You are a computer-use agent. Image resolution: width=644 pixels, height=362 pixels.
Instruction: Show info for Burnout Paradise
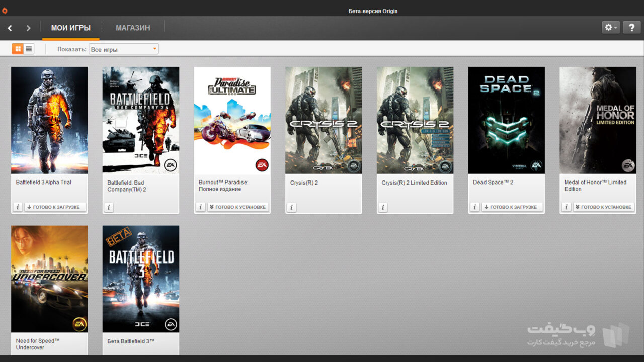coord(200,207)
